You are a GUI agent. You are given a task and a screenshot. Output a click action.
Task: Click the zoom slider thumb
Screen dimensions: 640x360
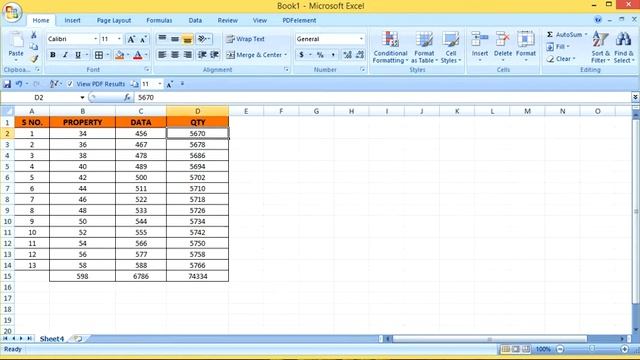[592, 349]
